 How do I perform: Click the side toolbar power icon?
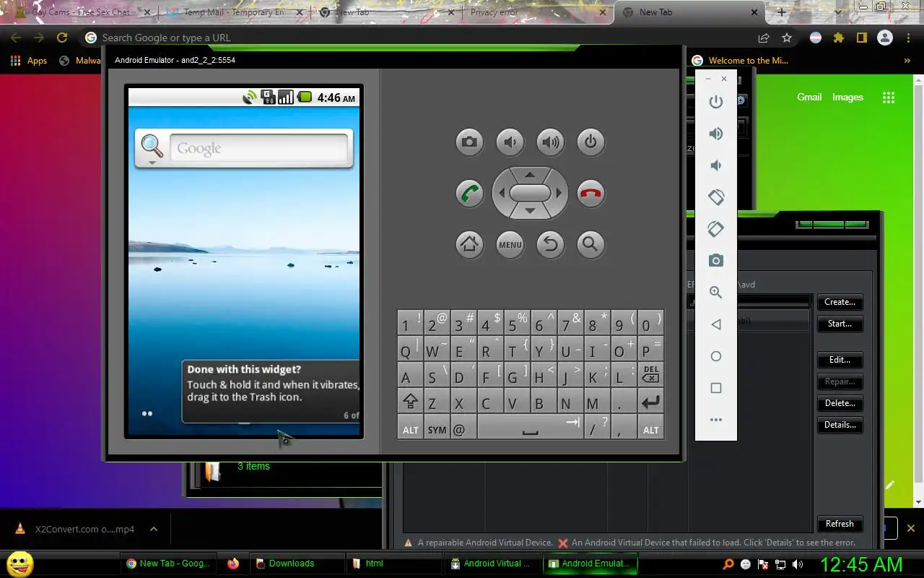point(716,102)
